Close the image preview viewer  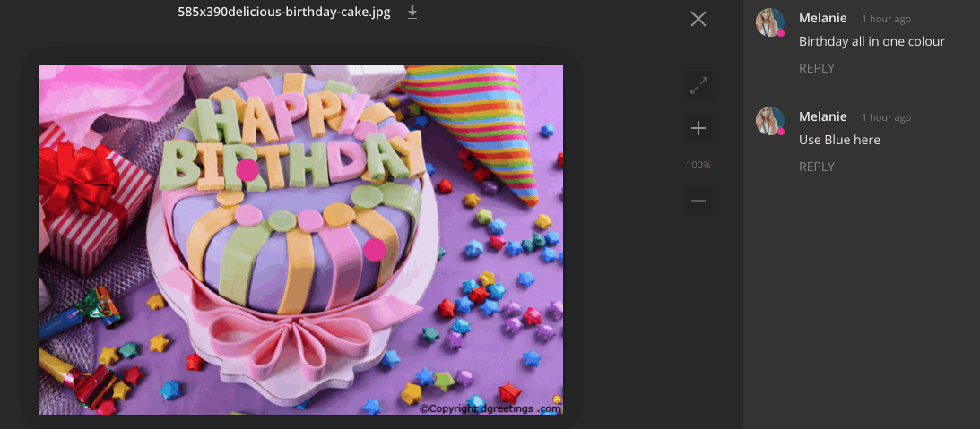[x=698, y=19]
